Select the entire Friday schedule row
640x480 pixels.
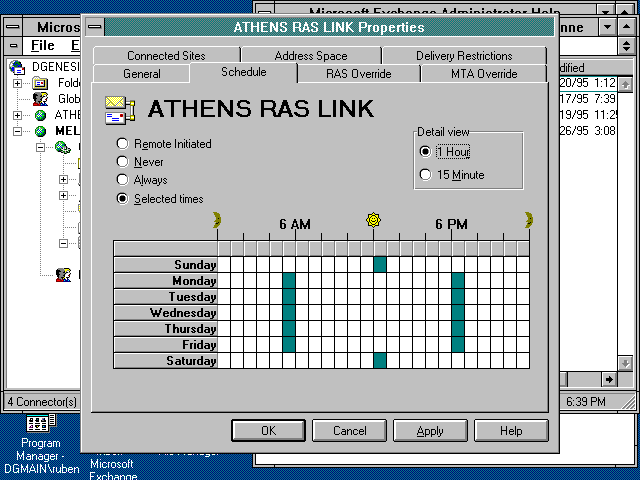click(x=166, y=345)
